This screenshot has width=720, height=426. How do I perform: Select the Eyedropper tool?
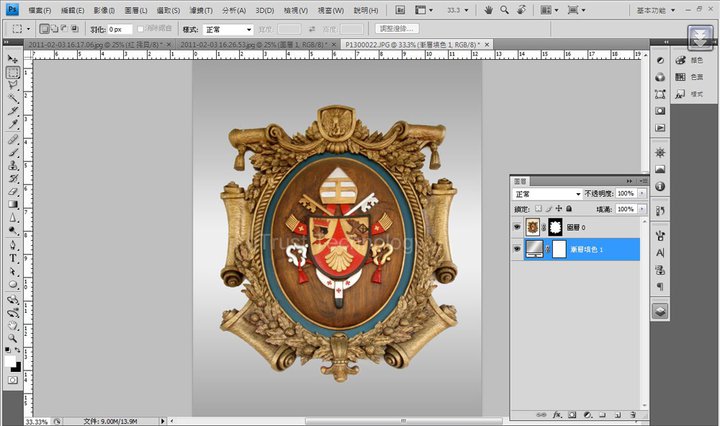[x=13, y=123]
